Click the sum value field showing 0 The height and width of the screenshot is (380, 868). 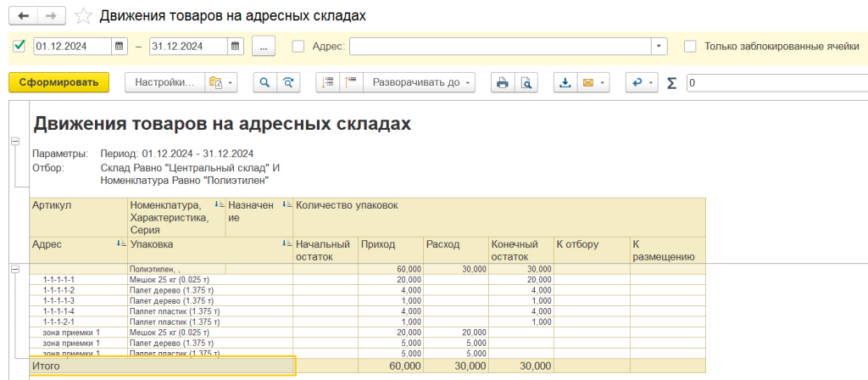(x=776, y=83)
